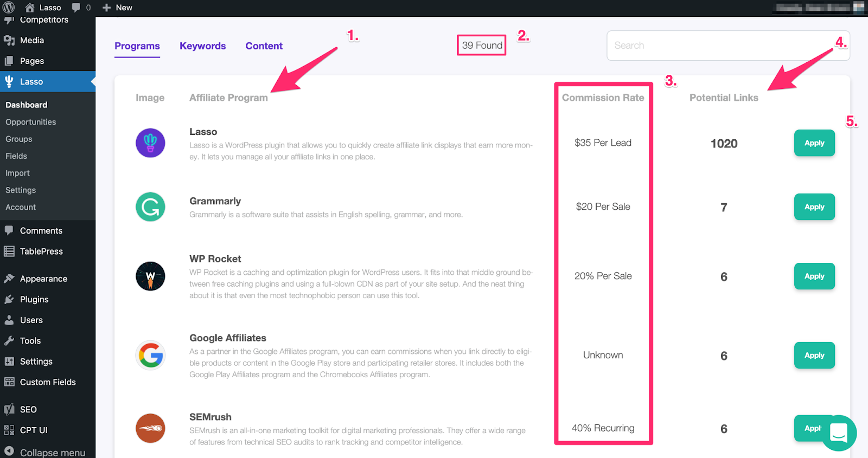
Task: Apply to the Google Affiliates program
Action: [814, 356]
